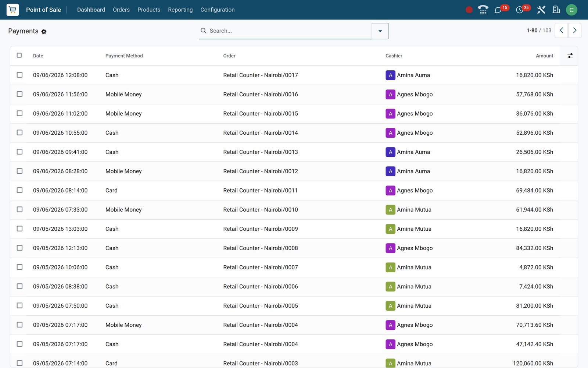Click date 09/06/2026 07:33:00
Viewport: 588px width, 368px height.
[x=60, y=210]
